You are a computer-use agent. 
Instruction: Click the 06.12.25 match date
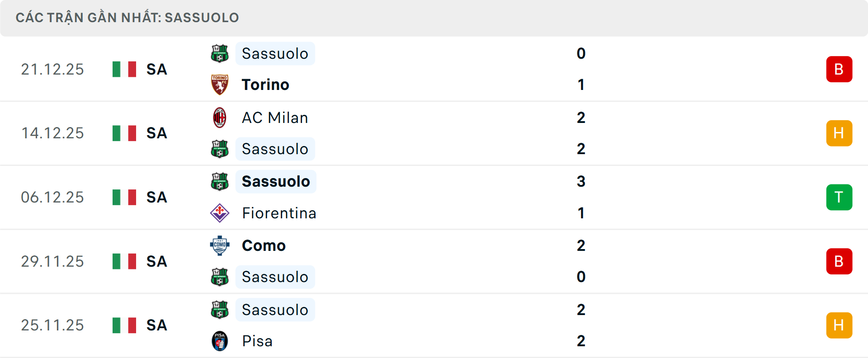pyautogui.click(x=52, y=198)
